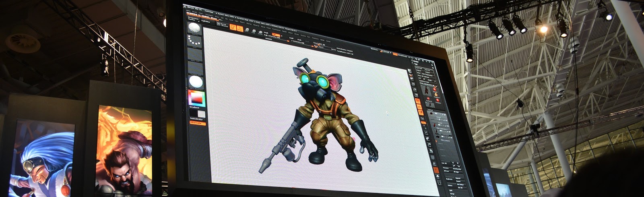The width and height of the screenshot is (644, 197).
Task: Click the See-through slider at top right
Action: click(x=385, y=52)
